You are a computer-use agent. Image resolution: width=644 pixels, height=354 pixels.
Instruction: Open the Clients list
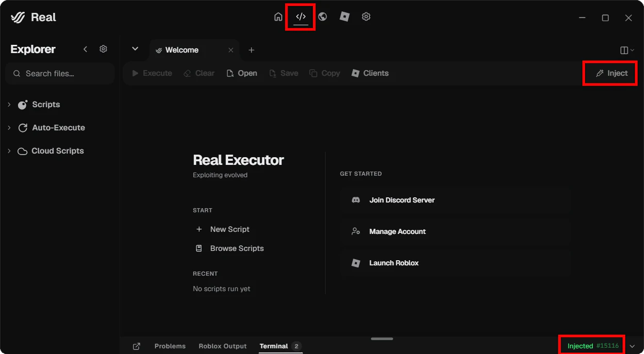click(370, 73)
